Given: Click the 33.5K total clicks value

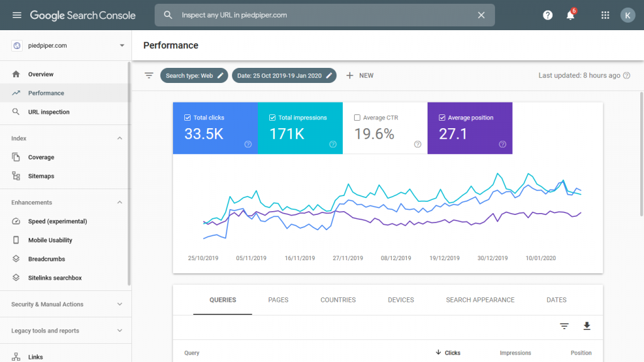Looking at the screenshot, I should coord(204,134).
